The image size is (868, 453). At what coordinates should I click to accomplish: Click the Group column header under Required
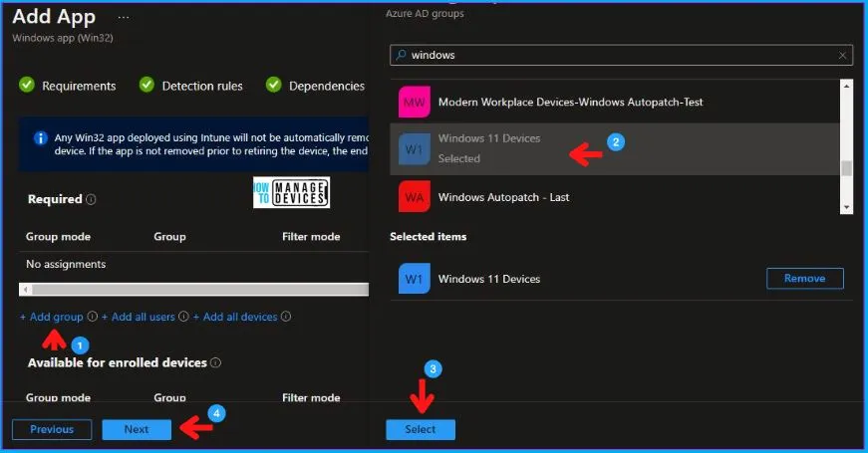coord(169,237)
